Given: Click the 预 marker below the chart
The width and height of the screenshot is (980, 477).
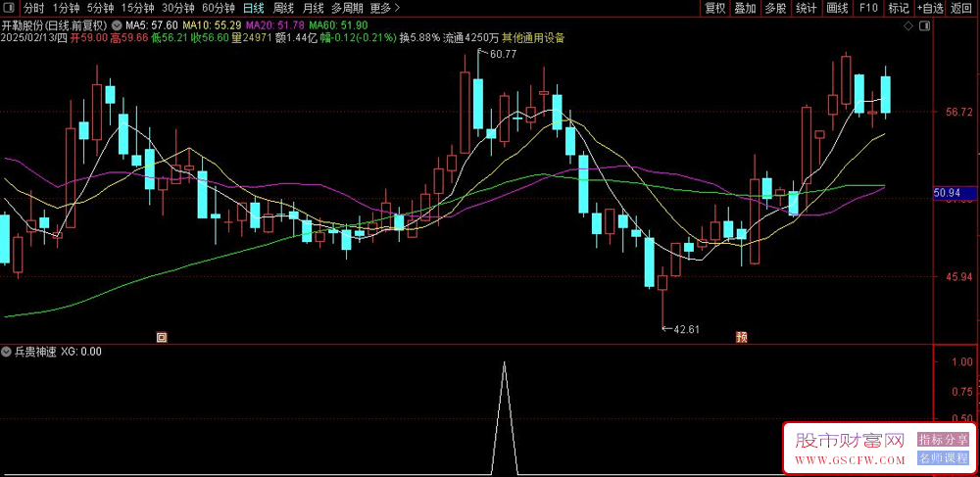Looking at the screenshot, I should (x=741, y=338).
